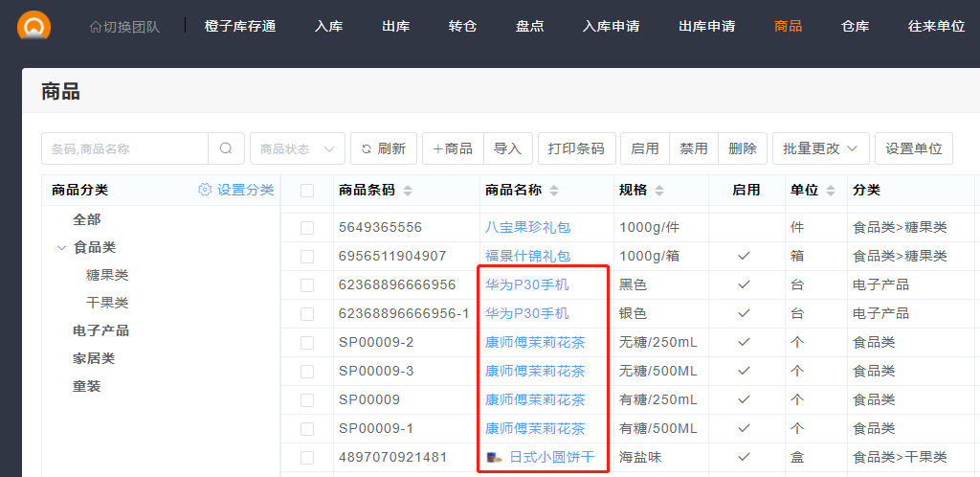Go to the 入库 menu
This screenshot has height=477, width=980.
click(328, 26)
